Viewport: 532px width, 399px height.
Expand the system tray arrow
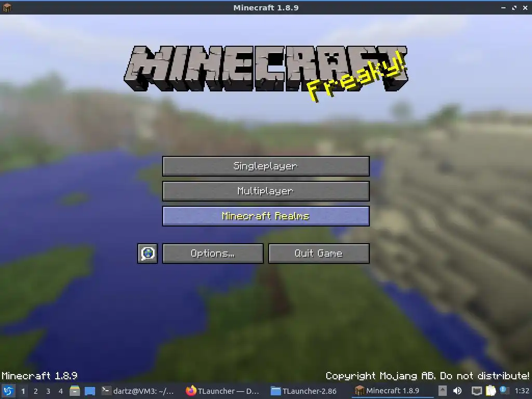tap(443, 391)
